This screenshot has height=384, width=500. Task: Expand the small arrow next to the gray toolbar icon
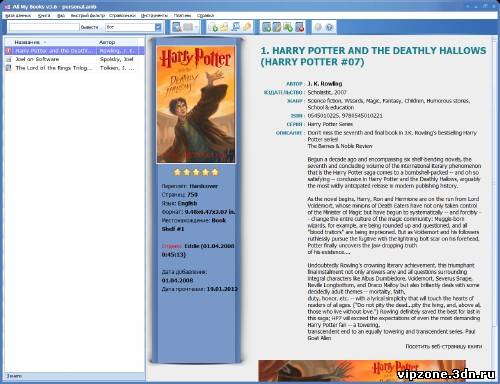click(x=197, y=27)
